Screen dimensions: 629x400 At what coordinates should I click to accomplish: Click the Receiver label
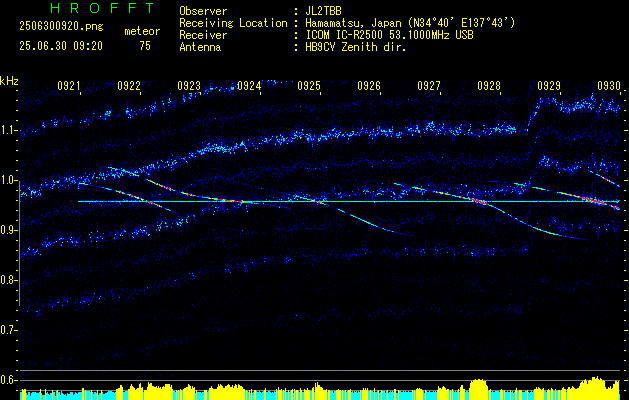click(203, 35)
